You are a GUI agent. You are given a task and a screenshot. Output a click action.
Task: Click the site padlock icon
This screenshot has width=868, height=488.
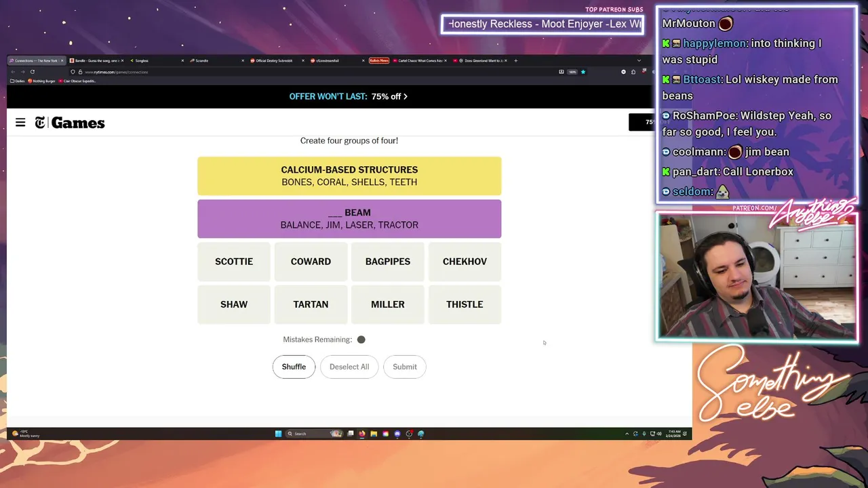pyautogui.click(x=80, y=72)
